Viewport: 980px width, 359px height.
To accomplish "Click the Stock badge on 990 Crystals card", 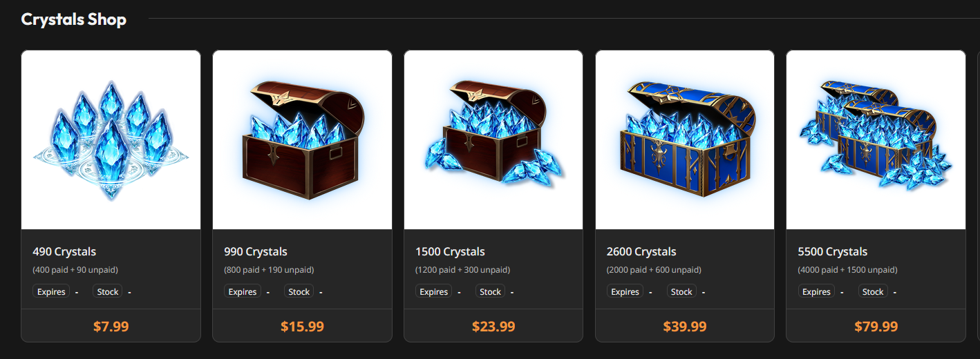I will coord(299,291).
